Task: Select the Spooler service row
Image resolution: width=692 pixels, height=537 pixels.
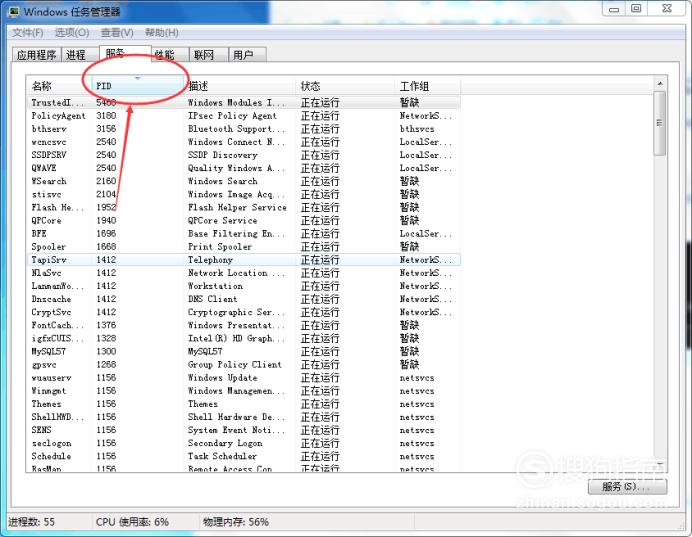Action: tap(244, 247)
